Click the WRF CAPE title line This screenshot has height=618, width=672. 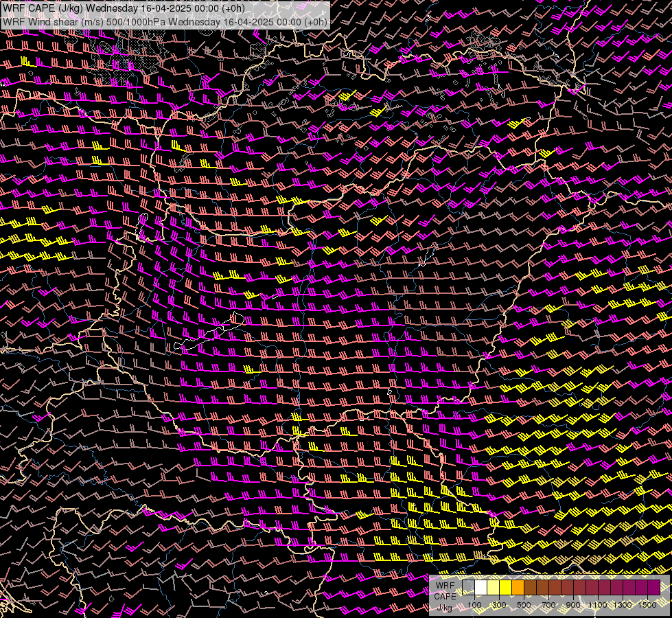[x=124, y=8]
